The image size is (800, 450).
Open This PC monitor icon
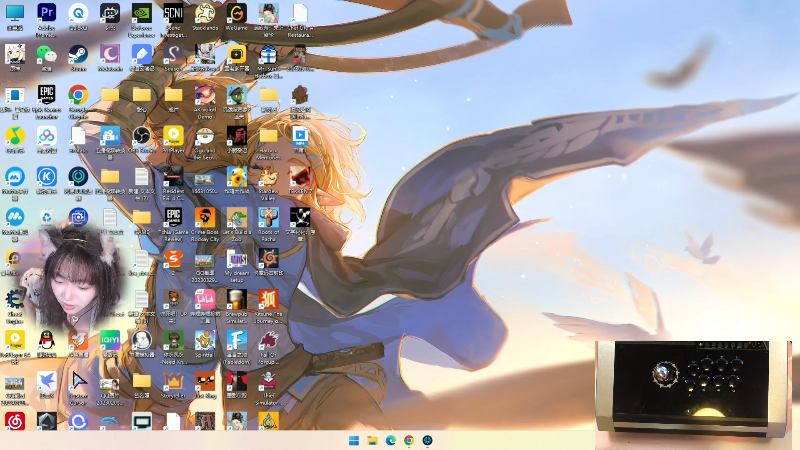(x=15, y=13)
